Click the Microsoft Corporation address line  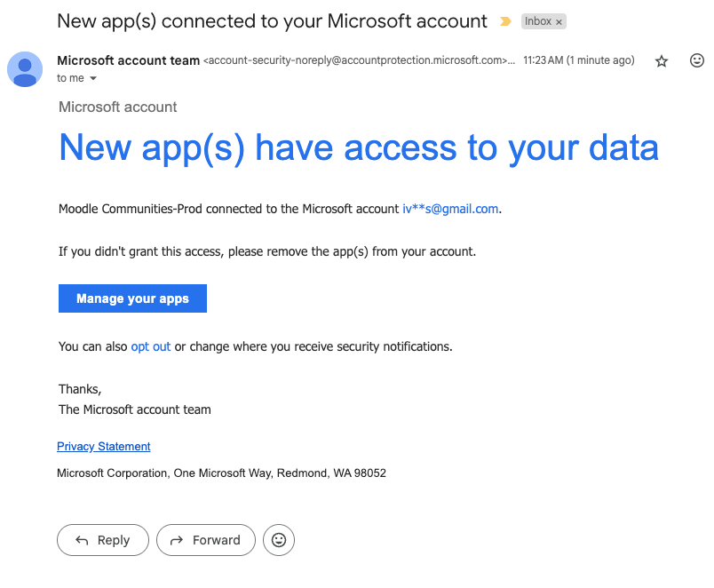221,473
